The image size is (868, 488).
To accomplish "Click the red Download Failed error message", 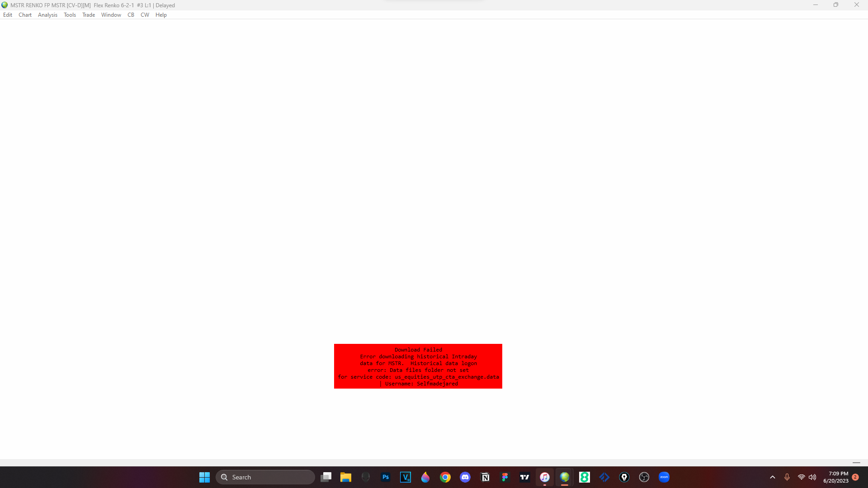I will coord(418,366).
